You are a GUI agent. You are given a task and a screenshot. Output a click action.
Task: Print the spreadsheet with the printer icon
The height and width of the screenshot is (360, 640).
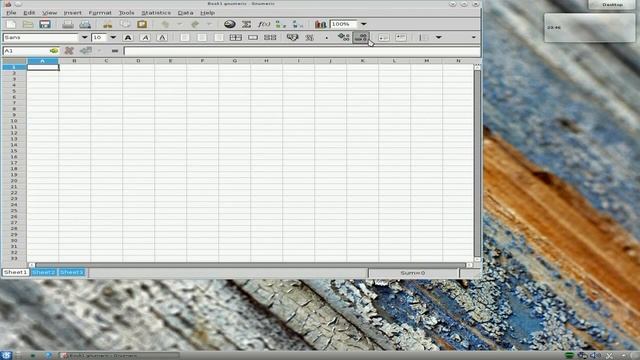click(x=68, y=24)
